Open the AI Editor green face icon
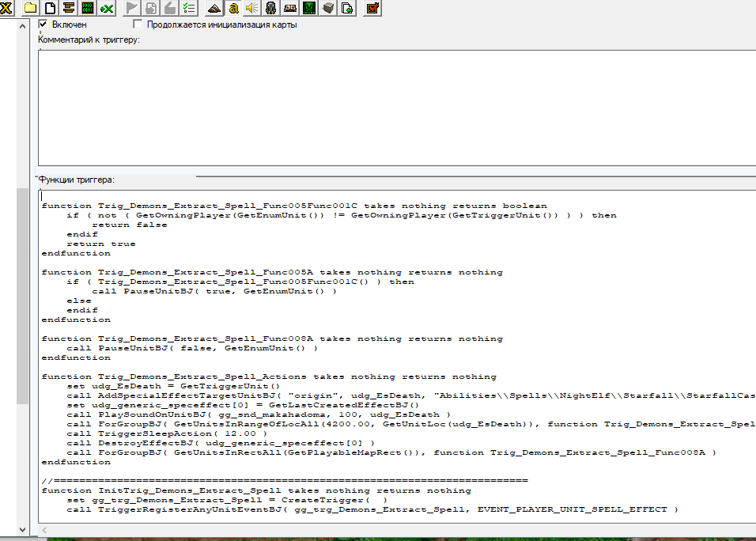 [x=309, y=8]
